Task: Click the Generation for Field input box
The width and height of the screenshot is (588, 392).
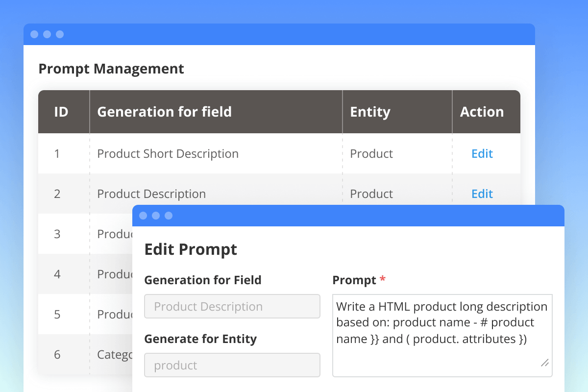Action: 232,307
